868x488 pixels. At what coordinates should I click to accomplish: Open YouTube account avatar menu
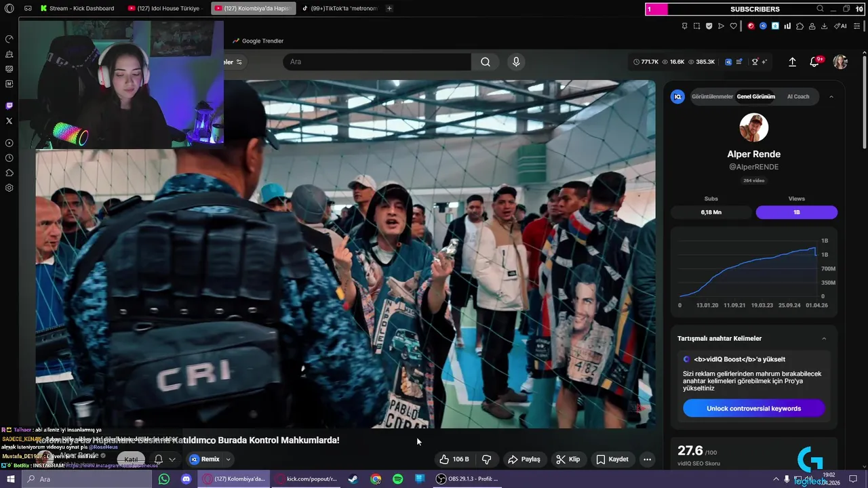(x=840, y=62)
